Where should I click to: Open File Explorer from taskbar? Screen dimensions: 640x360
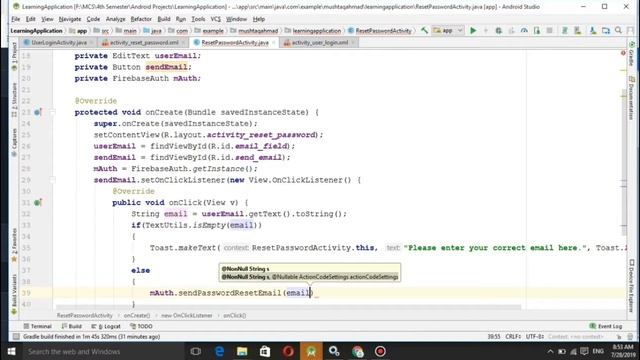click(242, 351)
